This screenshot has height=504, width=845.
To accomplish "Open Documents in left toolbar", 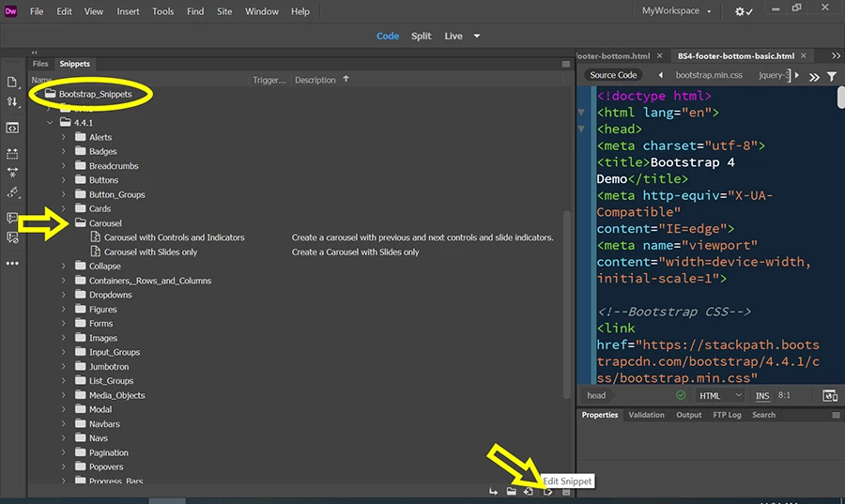I will 12,82.
